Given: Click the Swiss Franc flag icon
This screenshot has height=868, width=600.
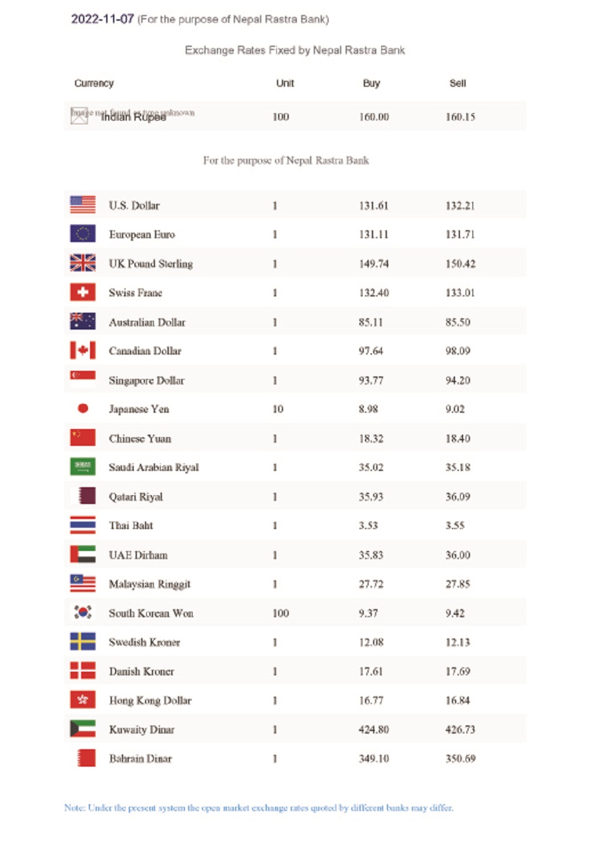Looking at the screenshot, I should coord(82,292).
